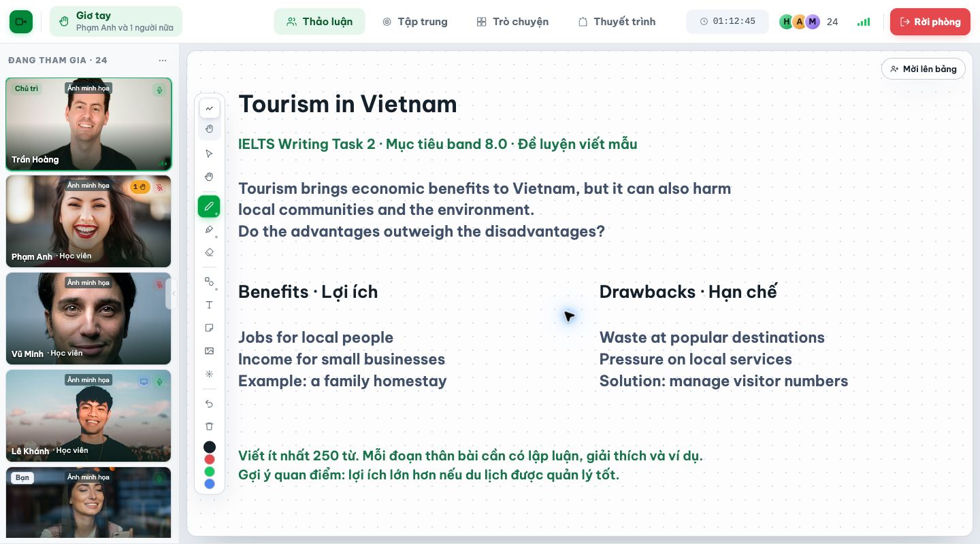Click 'Solution: manage visitor numbers'
This screenshot has height=544, width=980.
pyautogui.click(x=723, y=381)
